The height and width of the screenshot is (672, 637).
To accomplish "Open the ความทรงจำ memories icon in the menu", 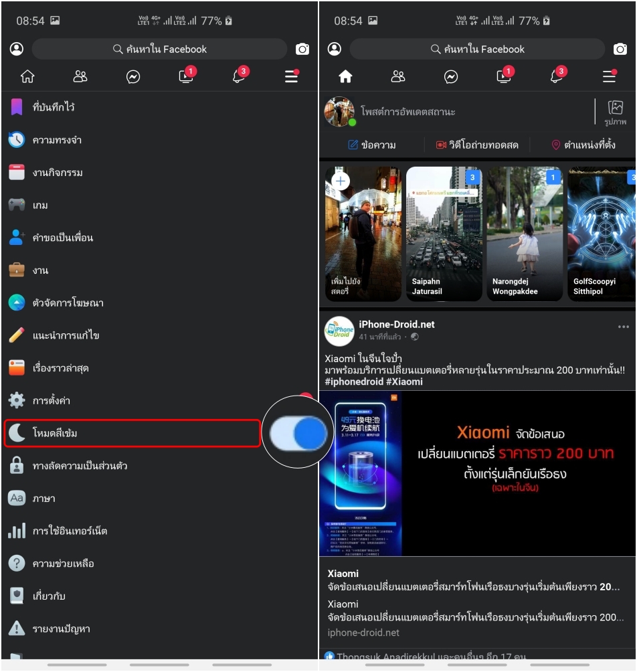I will 16,139.
